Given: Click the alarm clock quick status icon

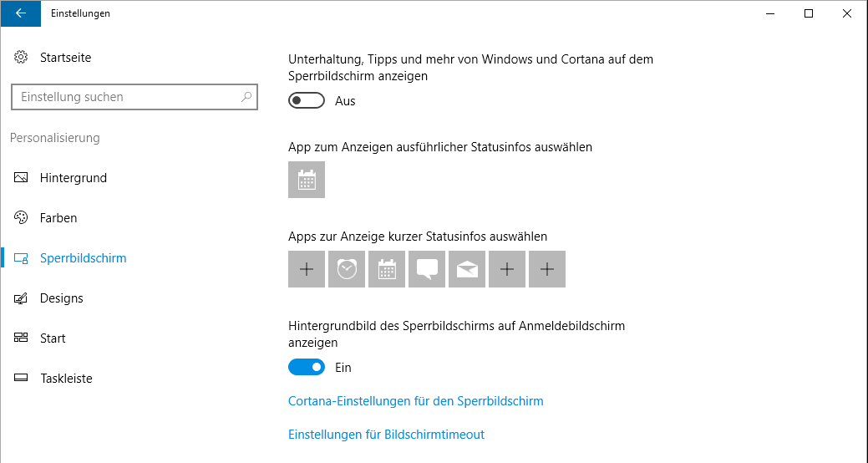Looking at the screenshot, I should click(347, 269).
